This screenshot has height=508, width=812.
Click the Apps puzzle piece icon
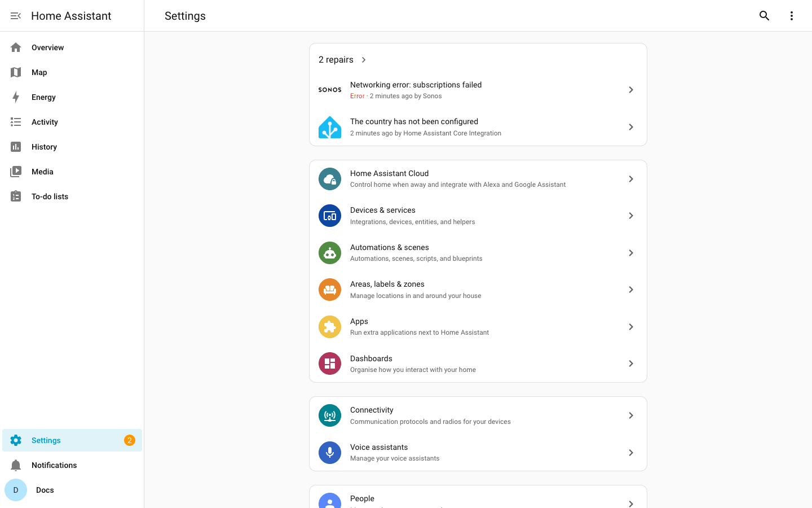point(330,327)
